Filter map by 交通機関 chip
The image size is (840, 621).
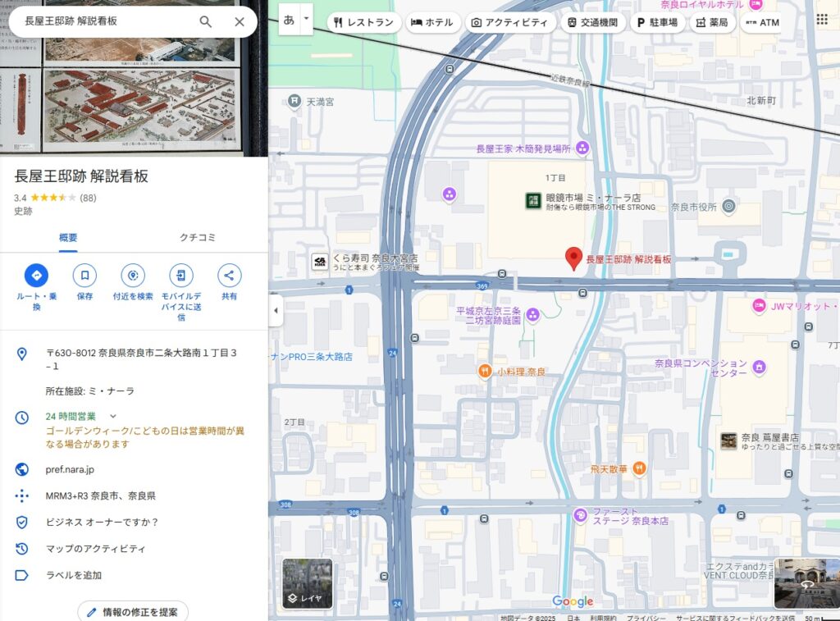(x=592, y=22)
